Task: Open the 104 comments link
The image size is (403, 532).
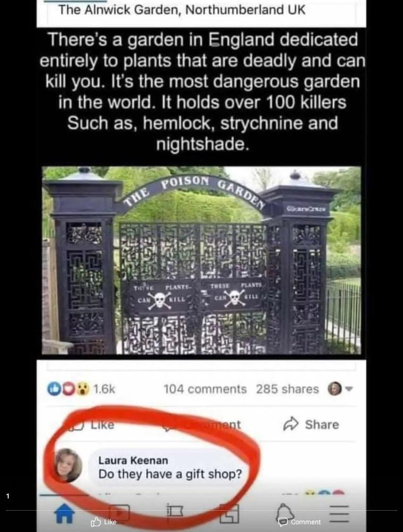Action: pos(205,389)
